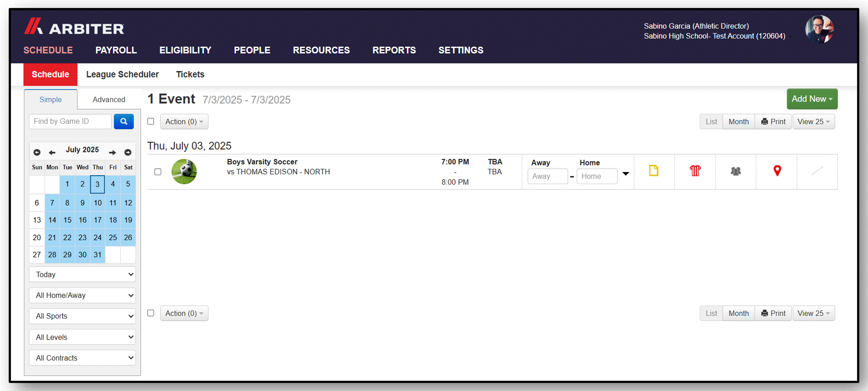The width and height of the screenshot is (868, 391).
Task: Expand the Today date range select
Action: click(x=82, y=274)
